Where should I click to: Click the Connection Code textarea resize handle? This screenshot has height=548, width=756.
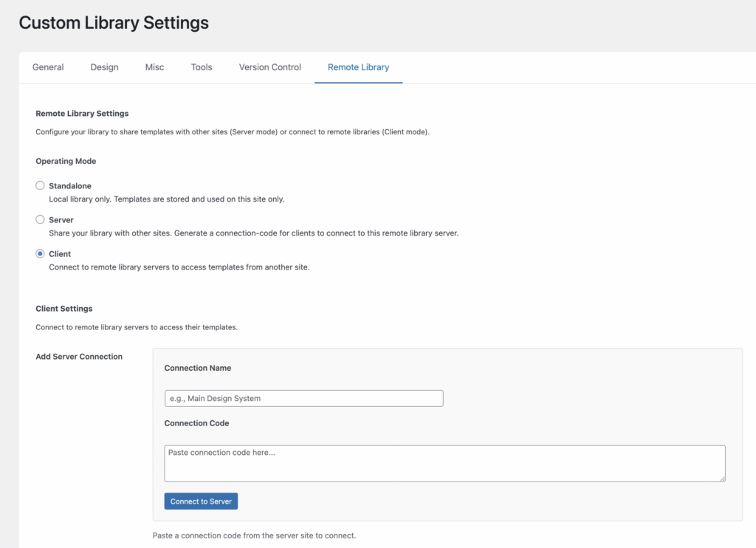(x=721, y=478)
